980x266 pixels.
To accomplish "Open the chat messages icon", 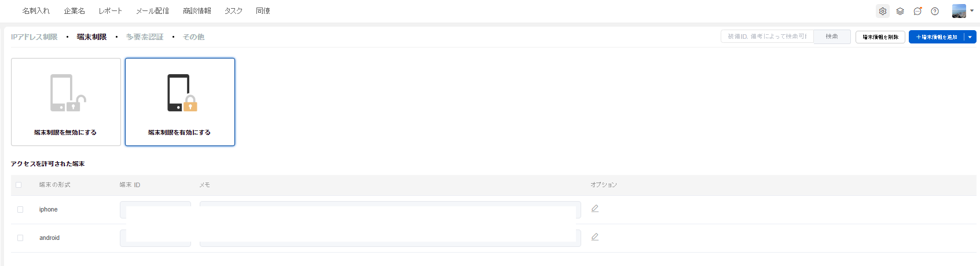I will 917,11.
